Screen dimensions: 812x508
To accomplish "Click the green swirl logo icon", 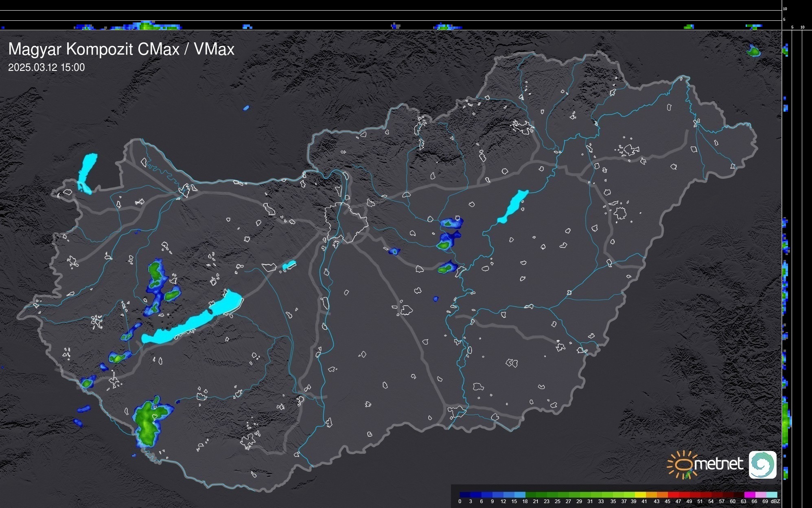I will tap(762, 464).
